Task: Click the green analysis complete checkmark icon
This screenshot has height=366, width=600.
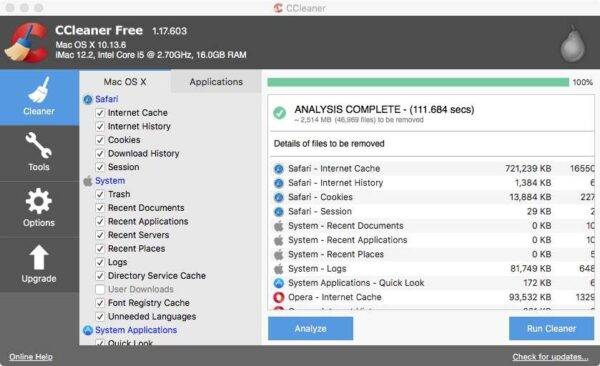Action: [x=279, y=113]
